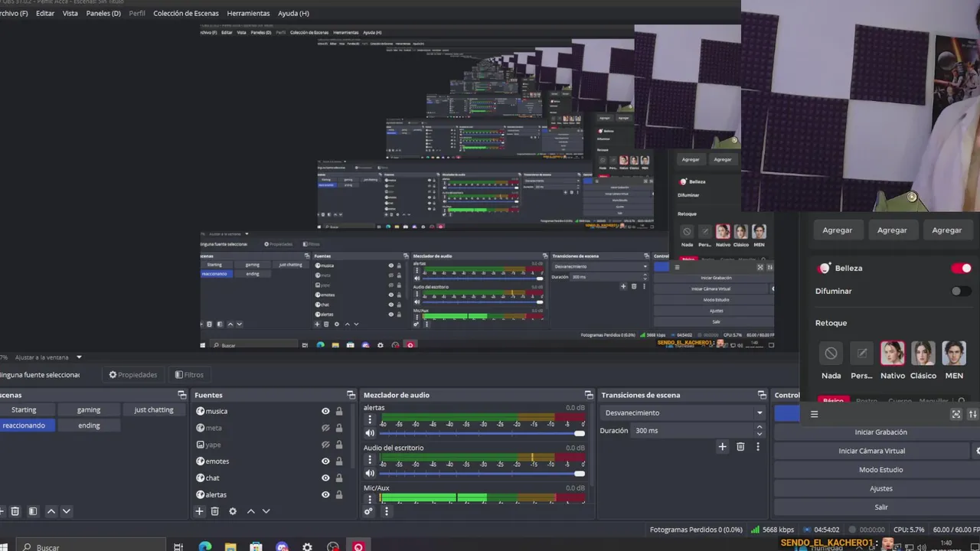The image size is (980, 551).
Task: Show the yape source
Action: [x=325, y=445]
